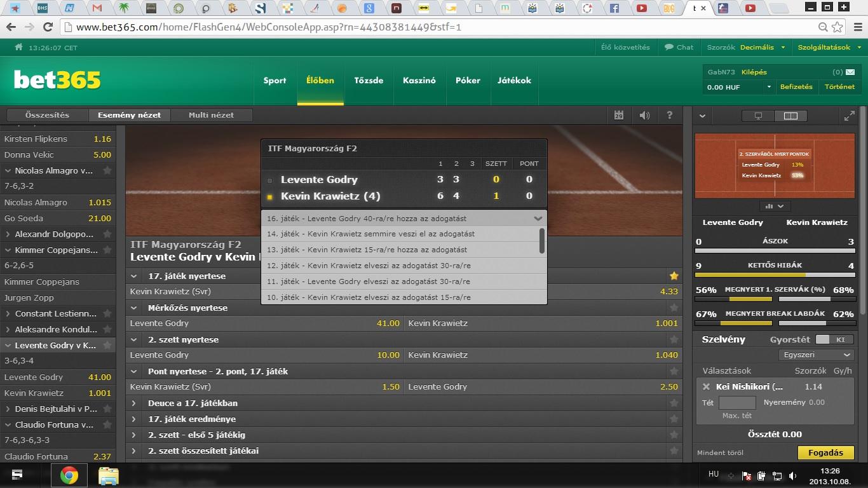This screenshot has width=868, height=488.
Task: Collapse the match-live panel chevron
Action: pos(702,116)
